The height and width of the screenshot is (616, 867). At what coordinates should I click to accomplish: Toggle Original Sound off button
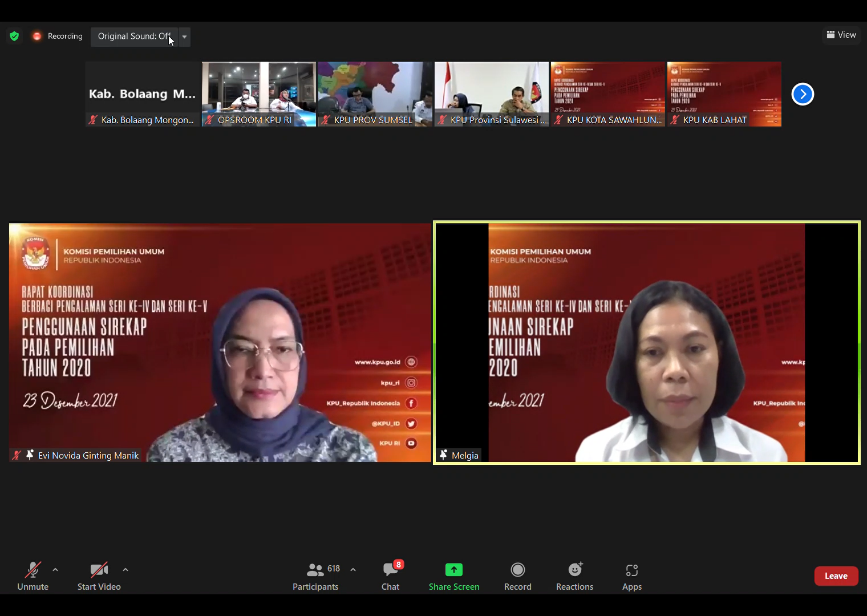[x=134, y=37]
